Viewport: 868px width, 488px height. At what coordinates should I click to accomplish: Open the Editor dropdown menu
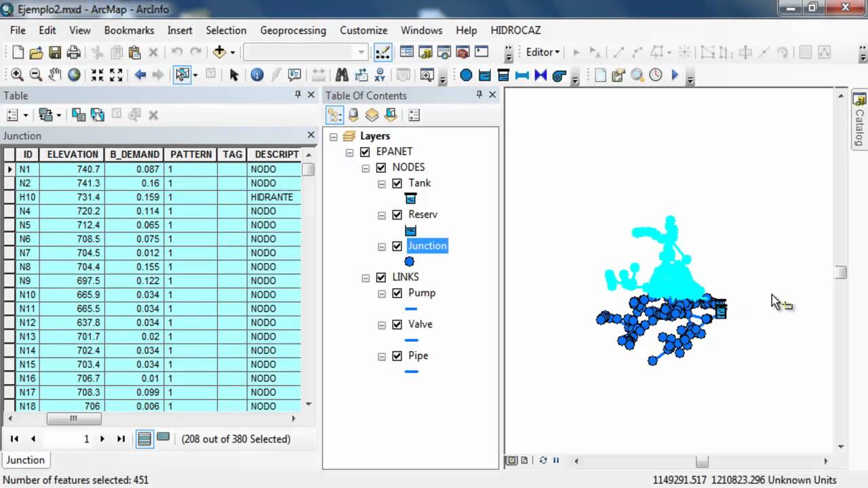tap(542, 52)
